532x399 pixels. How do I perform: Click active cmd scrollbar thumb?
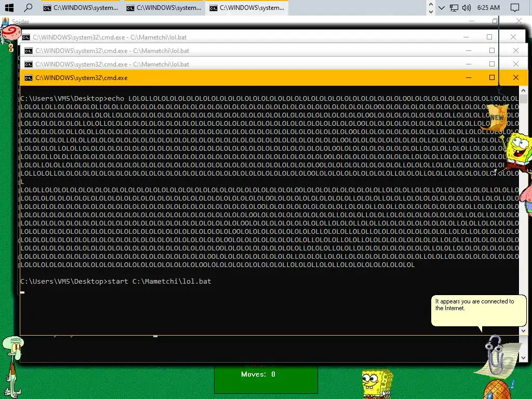(523, 99)
